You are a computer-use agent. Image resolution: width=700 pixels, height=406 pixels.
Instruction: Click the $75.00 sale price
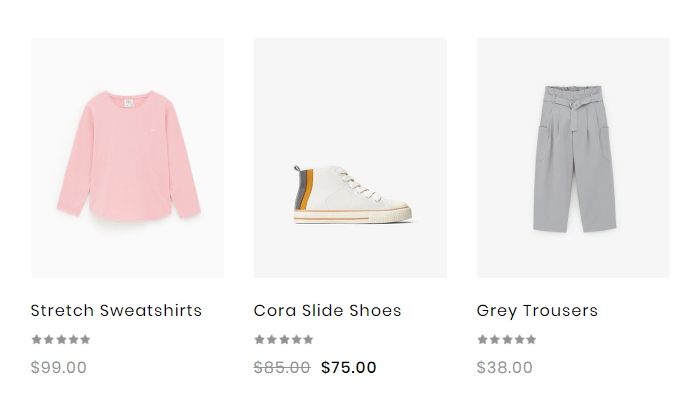(x=349, y=368)
